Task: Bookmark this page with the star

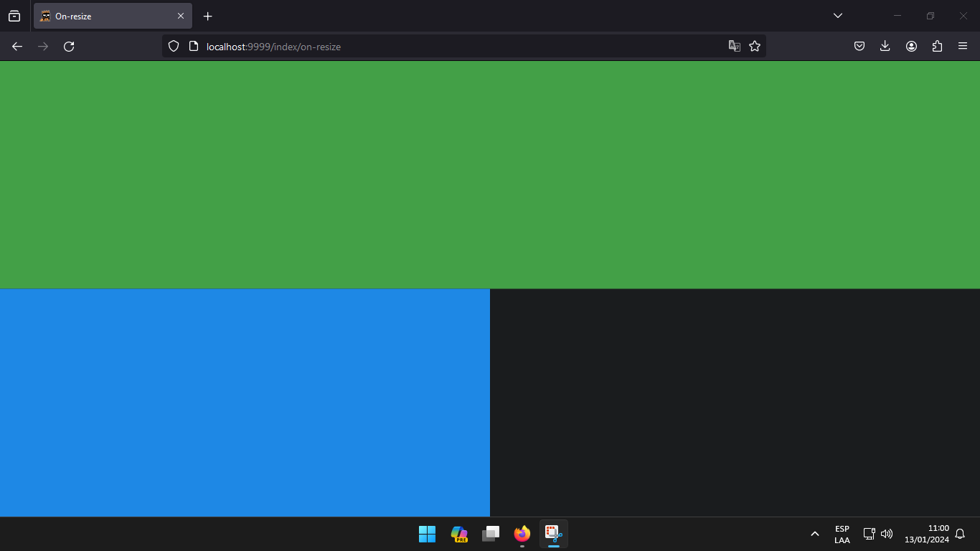Action: point(755,46)
